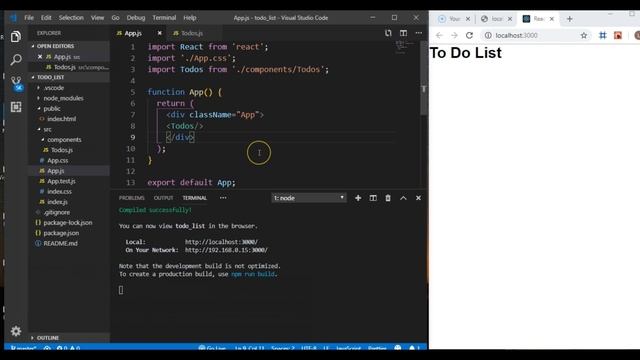The height and width of the screenshot is (360, 640).
Task: Click Prettier in the status bar
Action: 377,348
